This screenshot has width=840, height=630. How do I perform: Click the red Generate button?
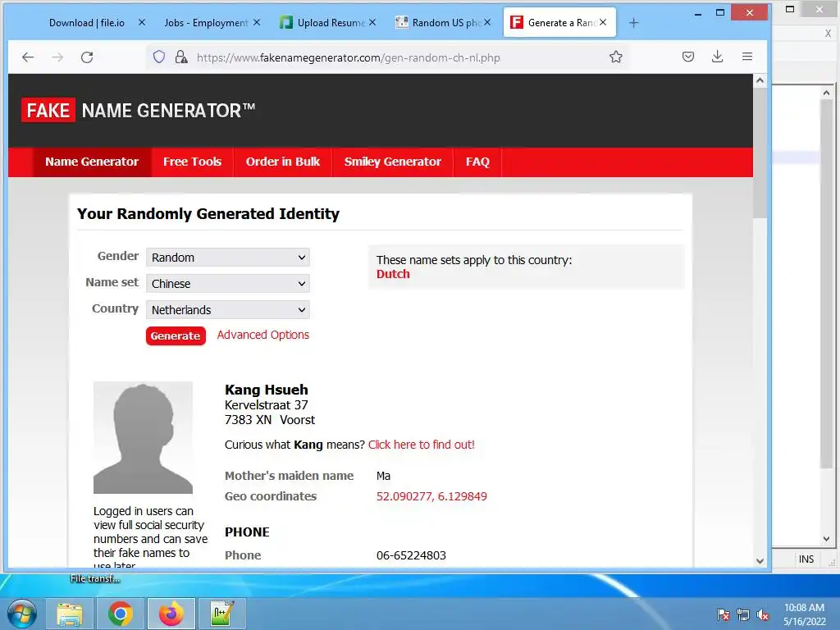pyautogui.click(x=176, y=336)
